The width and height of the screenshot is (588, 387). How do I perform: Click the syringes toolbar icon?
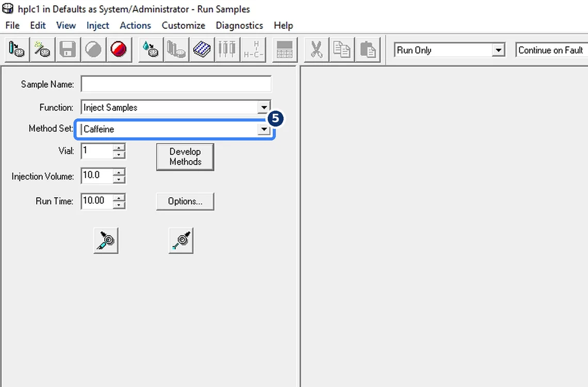[227, 50]
